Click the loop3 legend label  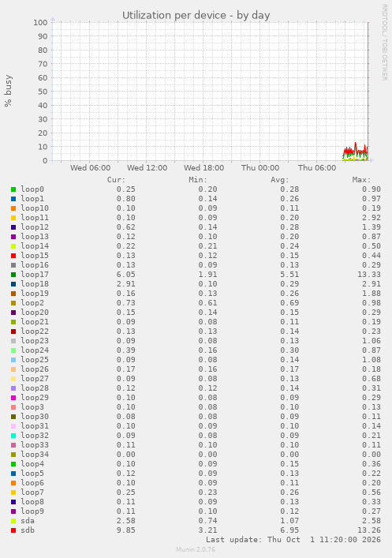[32, 407]
